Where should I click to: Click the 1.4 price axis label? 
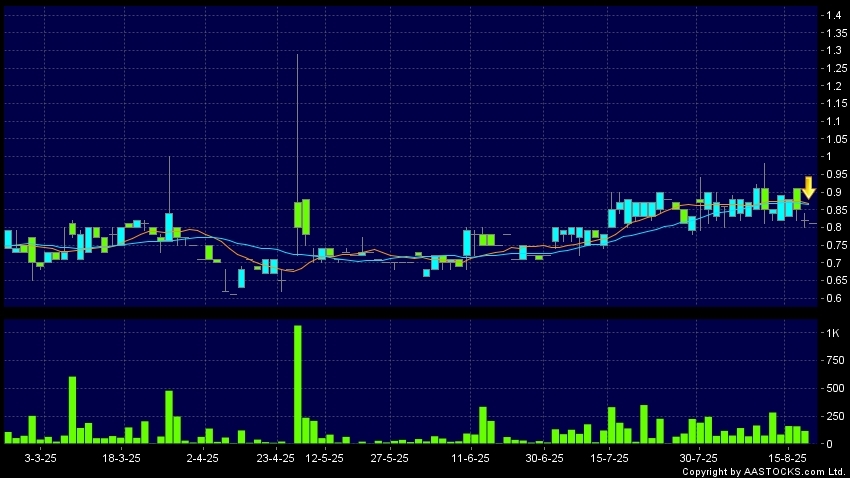(834, 15)
